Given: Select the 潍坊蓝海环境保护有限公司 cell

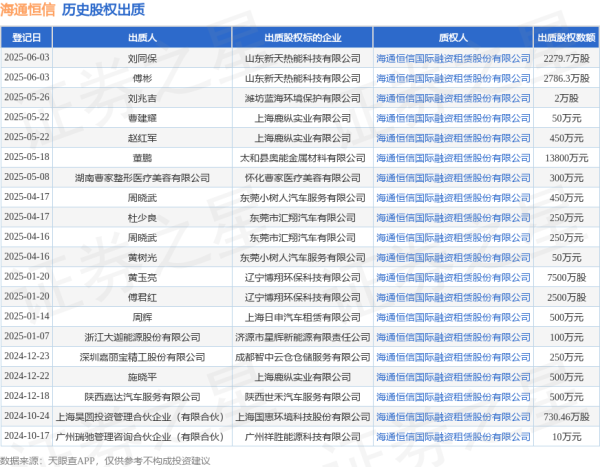Looking at the screenshot, I should tap(301, 97).
